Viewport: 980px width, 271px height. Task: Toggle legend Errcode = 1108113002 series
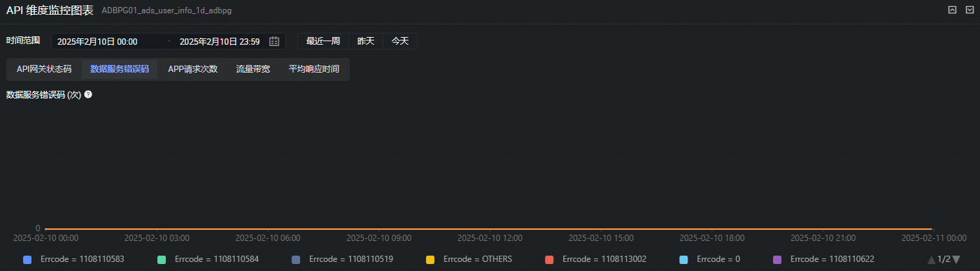[595, 259]
